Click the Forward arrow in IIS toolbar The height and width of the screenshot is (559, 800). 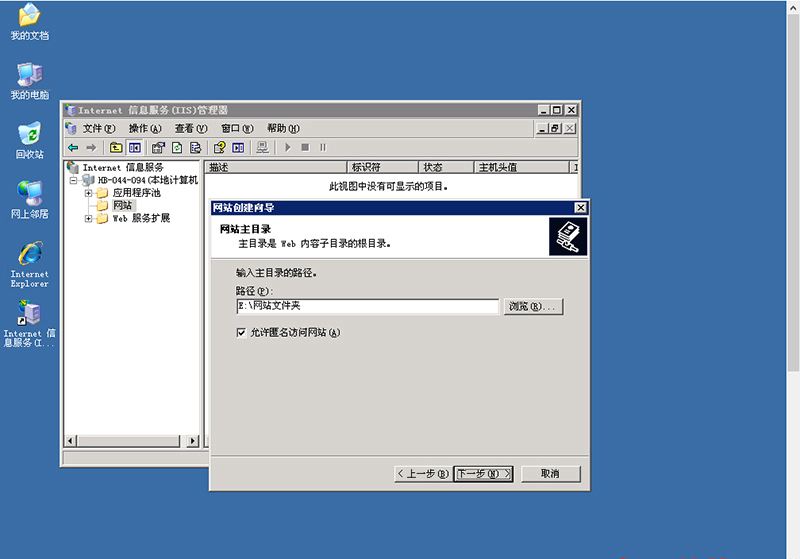click(x=91, y=148)
